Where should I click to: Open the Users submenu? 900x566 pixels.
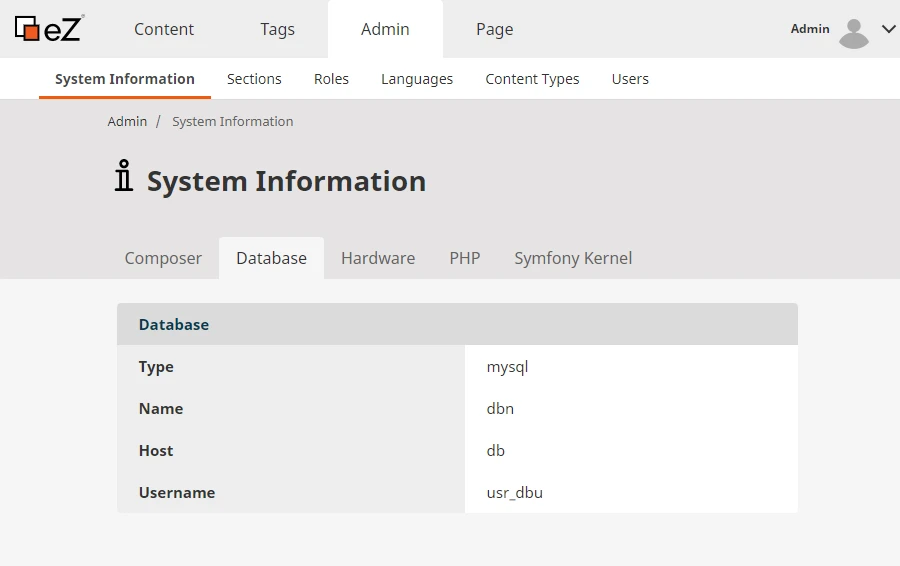(630, 79)
